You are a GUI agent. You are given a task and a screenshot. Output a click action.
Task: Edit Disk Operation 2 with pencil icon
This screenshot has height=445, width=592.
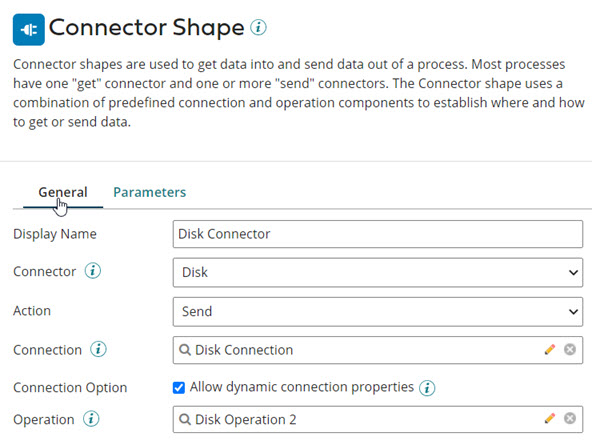pyautogui.click(x=550, y=418)
